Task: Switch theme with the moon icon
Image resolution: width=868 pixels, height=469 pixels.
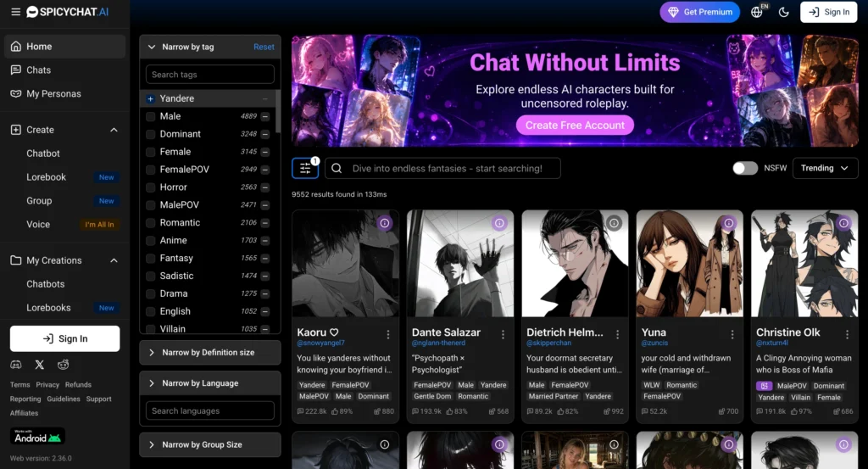Action: pos(784,12)
